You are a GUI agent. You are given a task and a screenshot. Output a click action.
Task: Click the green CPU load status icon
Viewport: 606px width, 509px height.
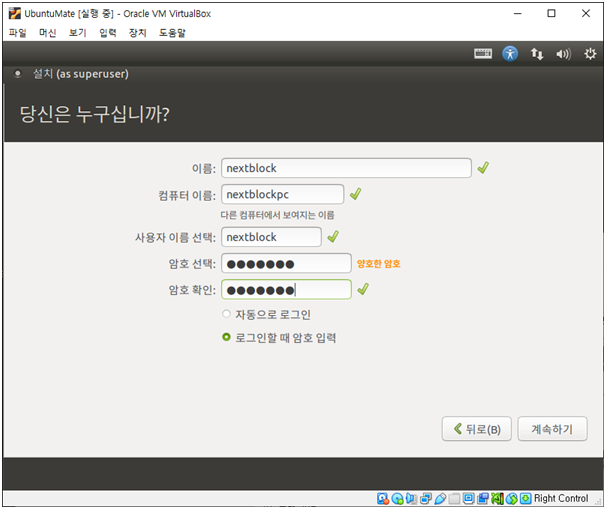(x=497, y=499)
